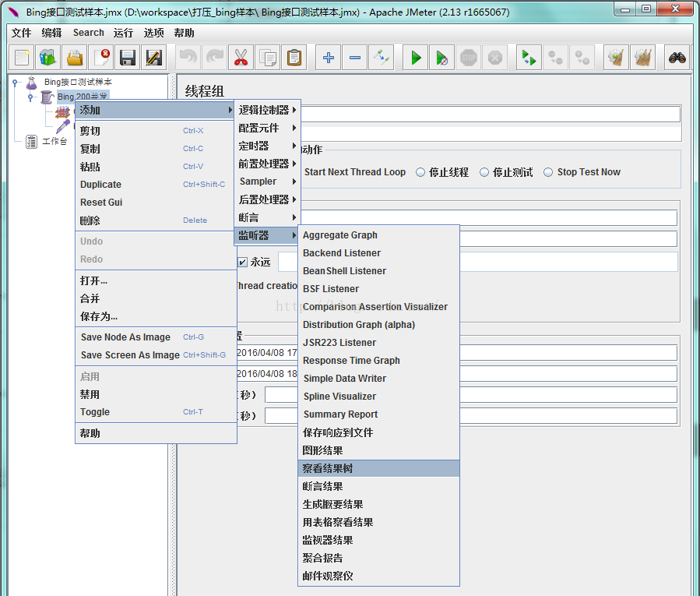Screen dimensions: 700x596
Task: Click the Toggle enable/disable icon
Action: pos(382,58)
